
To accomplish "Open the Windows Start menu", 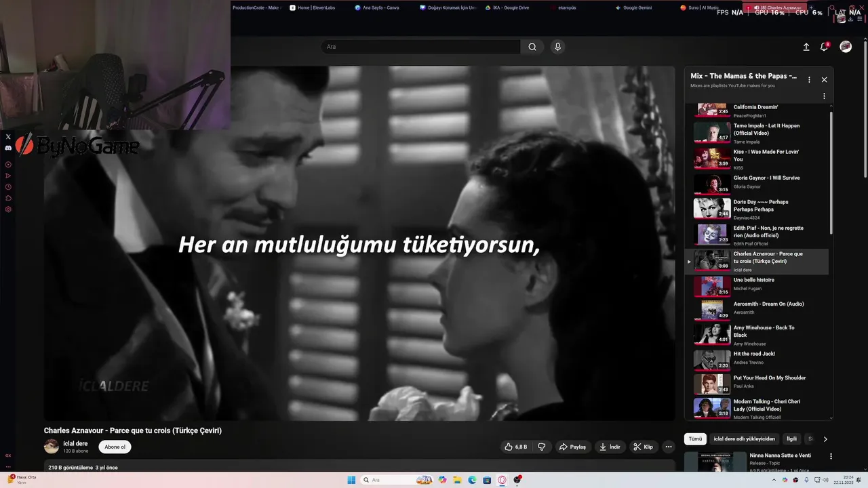I will 351,480.
